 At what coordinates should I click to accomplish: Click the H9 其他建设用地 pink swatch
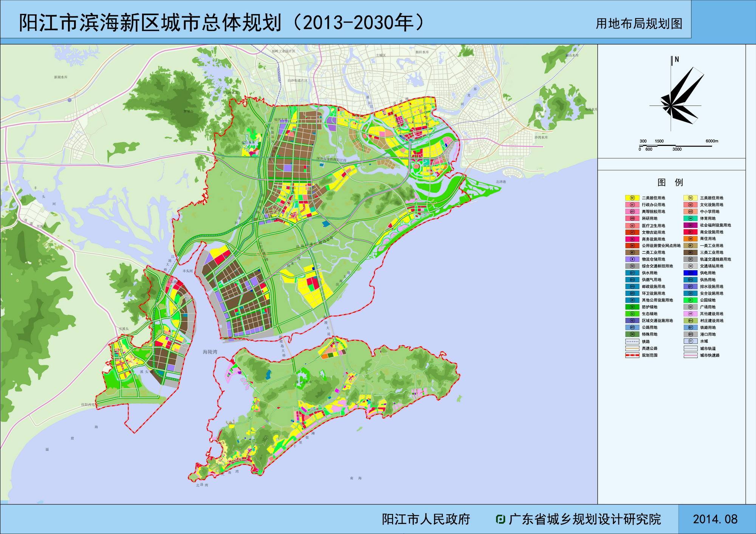tap(690, 313)
